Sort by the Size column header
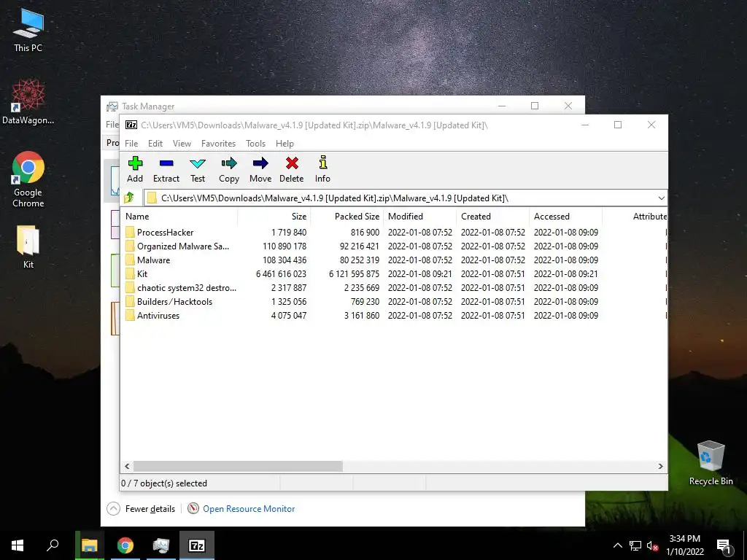Viewport: 747px width, 560px height. (x=274, y=216)
